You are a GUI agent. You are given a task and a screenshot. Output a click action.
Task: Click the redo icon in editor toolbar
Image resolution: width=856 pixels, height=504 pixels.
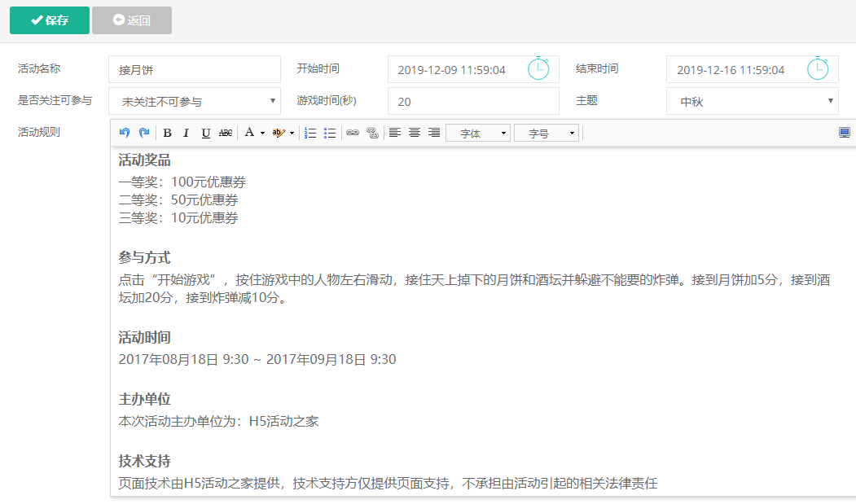pyautogui.click(x=144, y=133)
